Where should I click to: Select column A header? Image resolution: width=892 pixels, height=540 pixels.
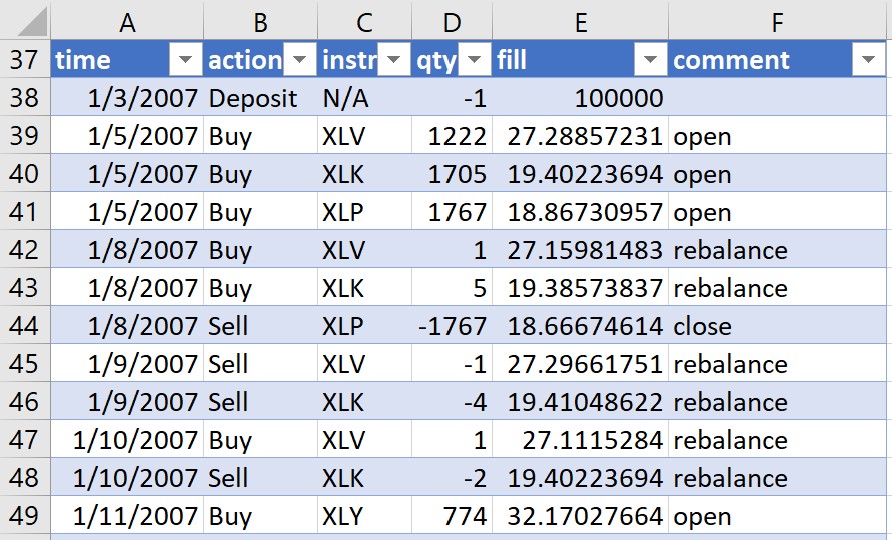127,22
